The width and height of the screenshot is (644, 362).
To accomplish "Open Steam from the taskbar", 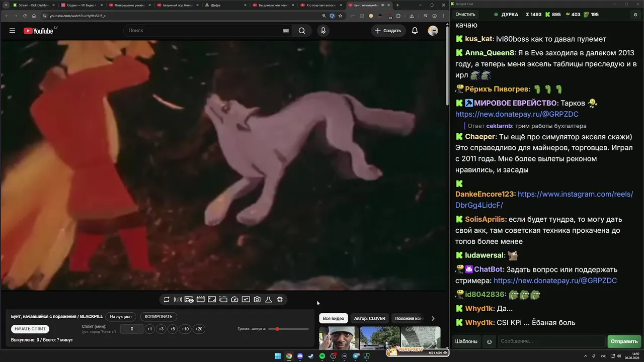I will 311,356.
